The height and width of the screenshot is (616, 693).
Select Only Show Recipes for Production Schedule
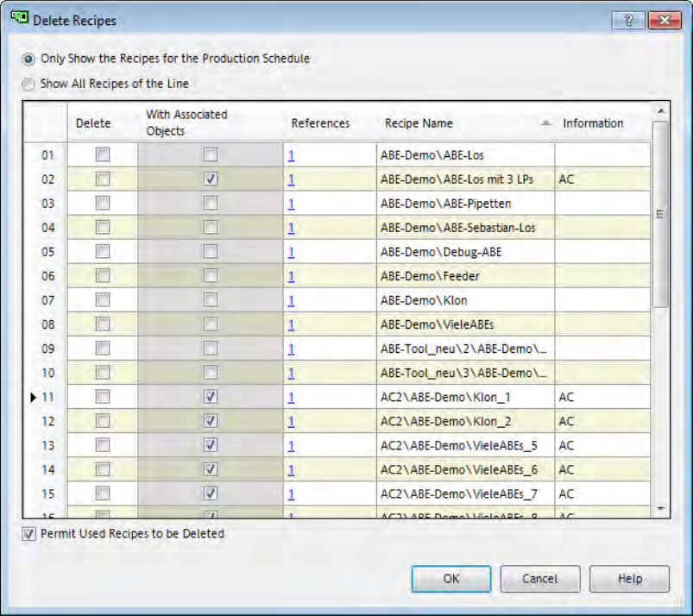click(x=29, y=59)
